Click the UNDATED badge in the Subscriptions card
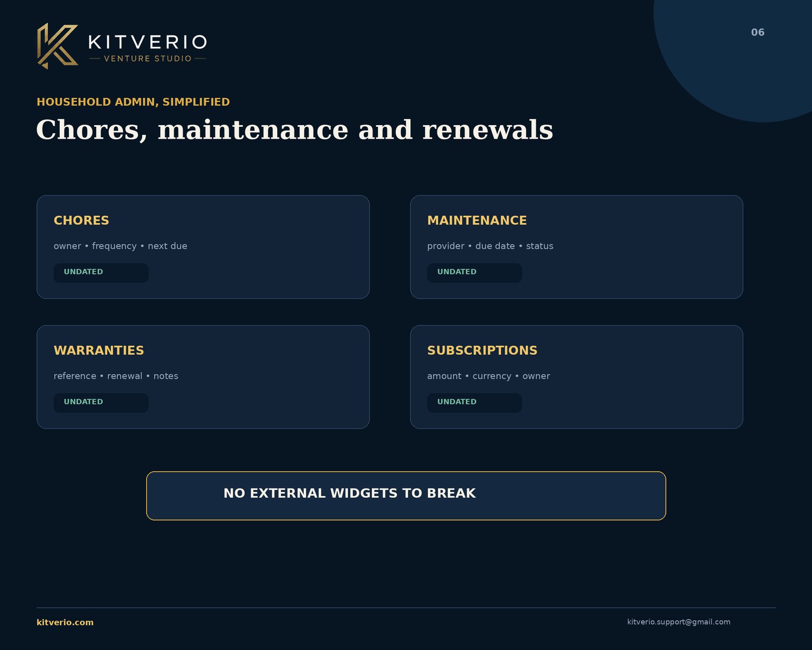 click(474, 402)
